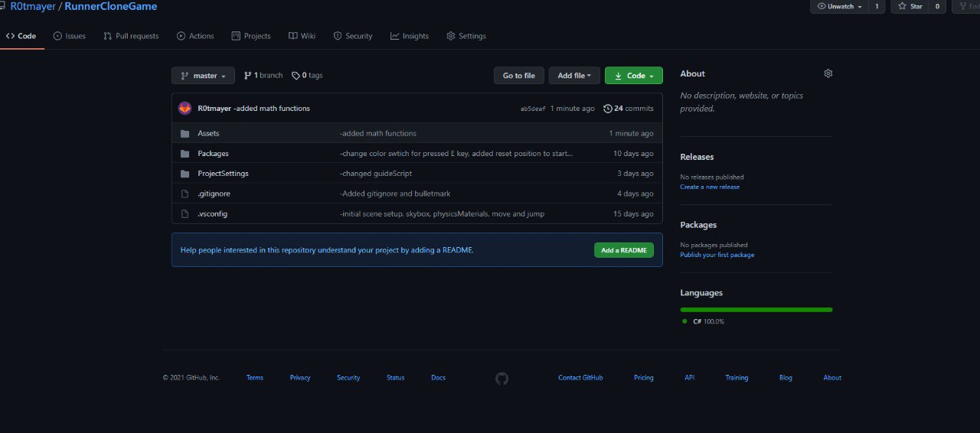Star the repository
Screen dimensions: 980x433
click(x=909, y=6)
